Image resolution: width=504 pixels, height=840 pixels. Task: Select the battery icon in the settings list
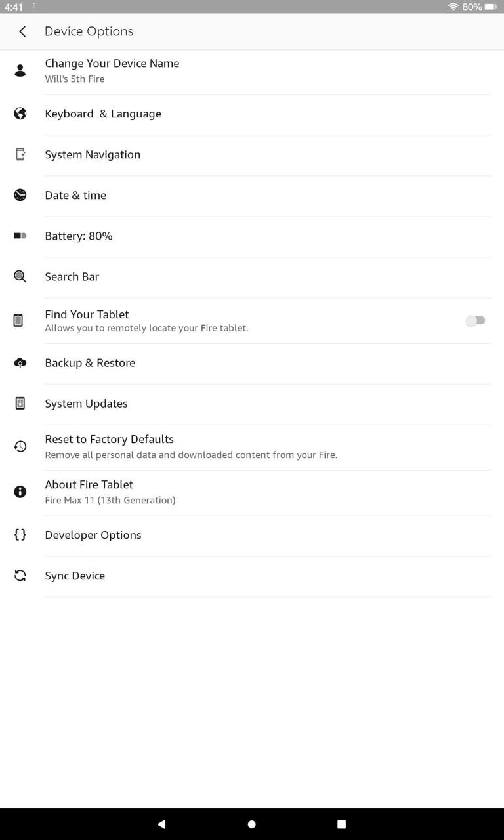click(x=20, y=236)
